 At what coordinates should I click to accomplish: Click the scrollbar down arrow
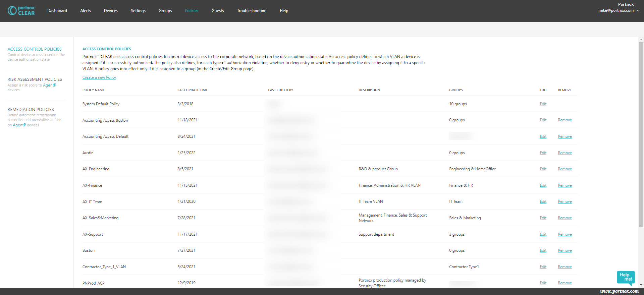(641, 285)
